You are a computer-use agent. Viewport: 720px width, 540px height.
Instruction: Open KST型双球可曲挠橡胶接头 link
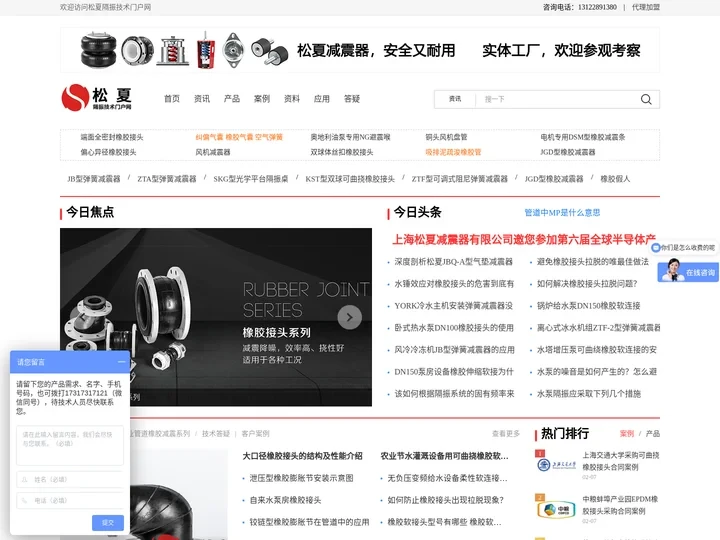click(x=350, y=179)
